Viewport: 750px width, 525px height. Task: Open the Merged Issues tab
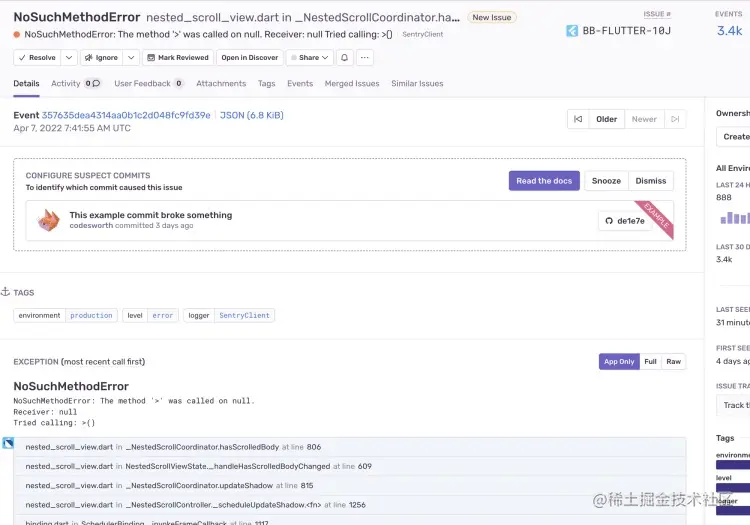pyautogui.click(x=352, y=83)
